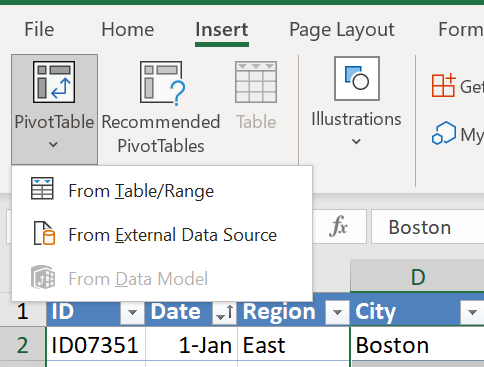This screenshot has width=484, height=367.
Task: Open the Region column filter dropdown
Action: coord(337,312)
